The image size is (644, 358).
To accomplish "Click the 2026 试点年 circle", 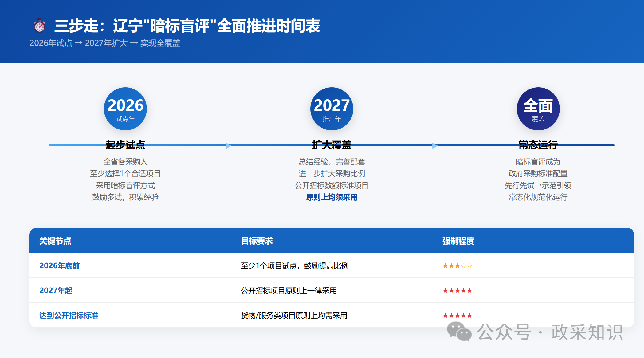I will pyautogui.click(x=125, y=109).
